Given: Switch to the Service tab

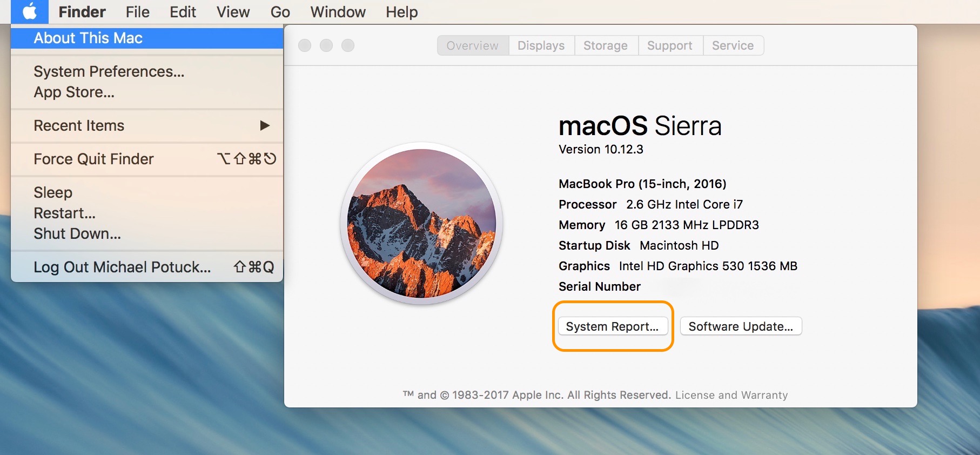Looking at the screenshot, I should (x=733, y=45).
